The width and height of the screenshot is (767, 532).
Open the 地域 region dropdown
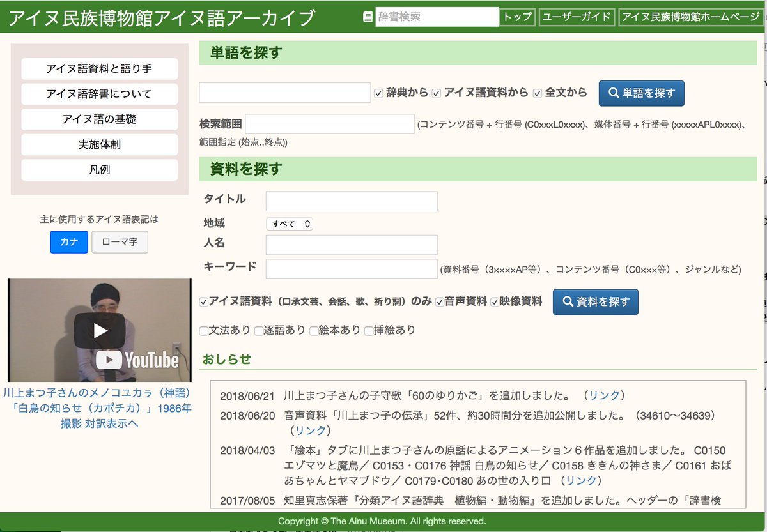[288, 224]
